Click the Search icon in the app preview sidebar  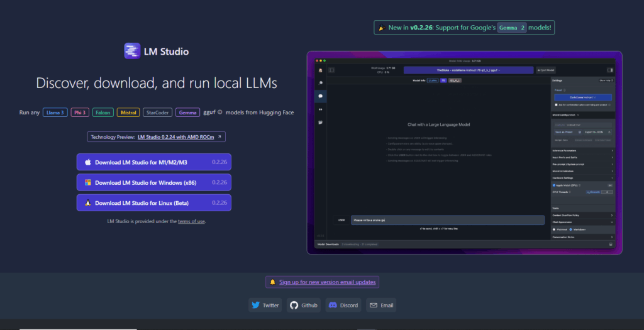(320, 83)
